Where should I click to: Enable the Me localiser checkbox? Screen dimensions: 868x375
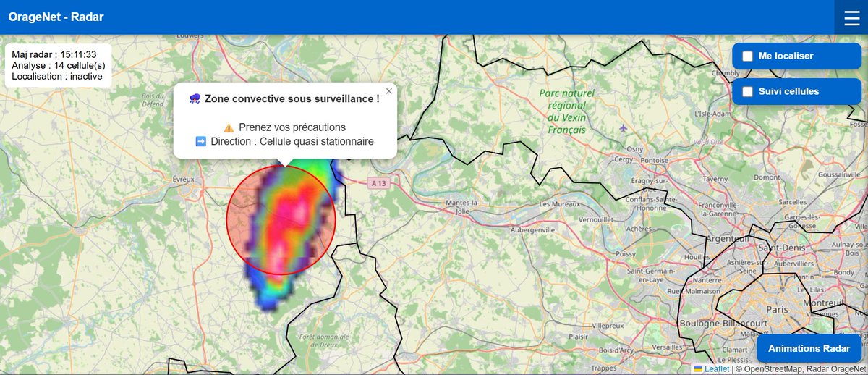(748, 56)
